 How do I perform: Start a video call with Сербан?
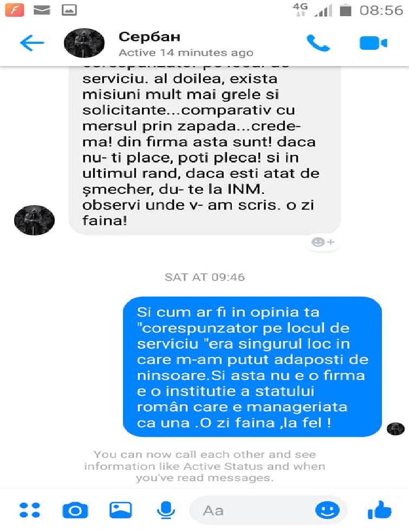[373, 43]
